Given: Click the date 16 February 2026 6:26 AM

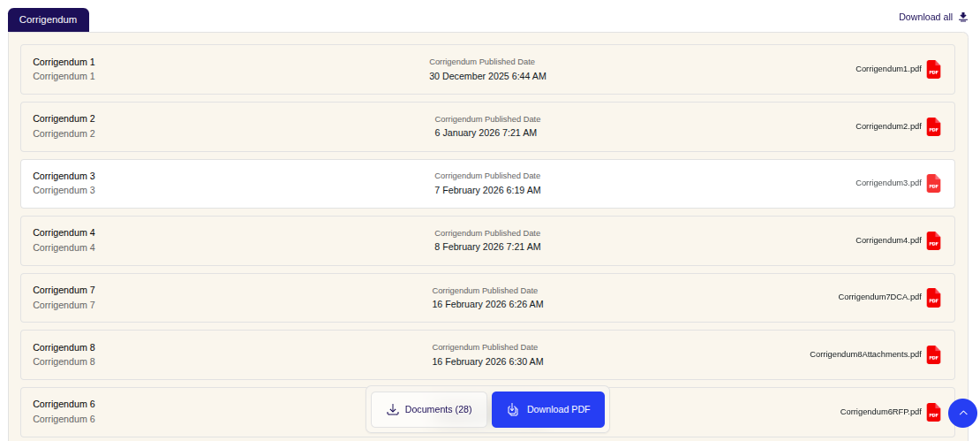Looking at the screenshot, I should tap(487, 305).
